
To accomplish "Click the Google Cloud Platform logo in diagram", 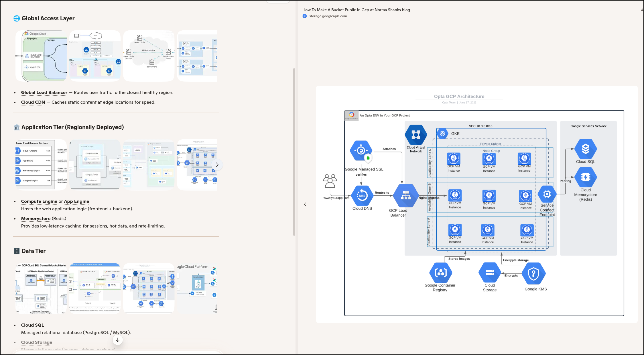I will [x=351, y=115].
